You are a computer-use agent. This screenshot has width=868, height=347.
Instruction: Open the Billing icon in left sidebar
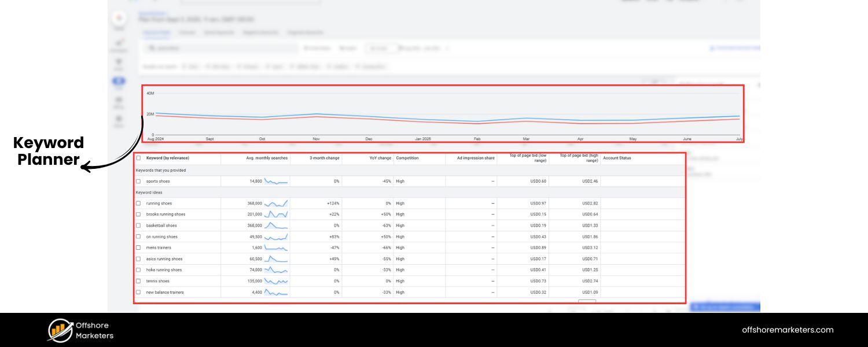tap(119, 99)
